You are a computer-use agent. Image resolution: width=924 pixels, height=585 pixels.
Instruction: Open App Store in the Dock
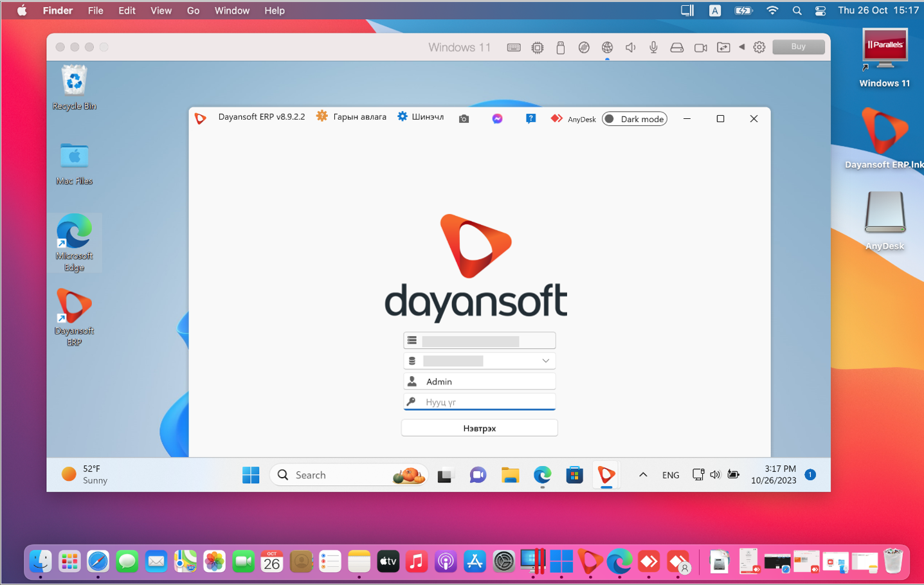click(x=475, y=561)
